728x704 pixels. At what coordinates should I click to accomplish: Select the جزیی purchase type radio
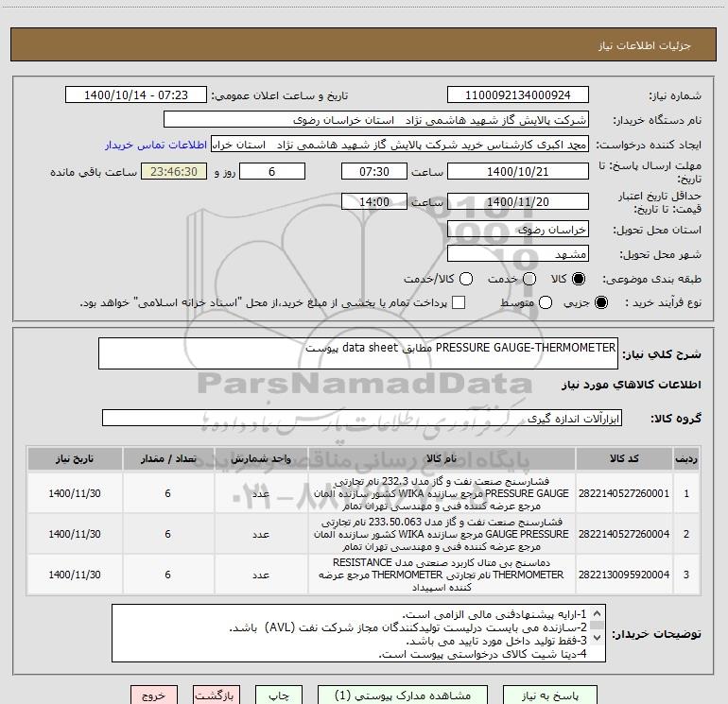(600, 302)
